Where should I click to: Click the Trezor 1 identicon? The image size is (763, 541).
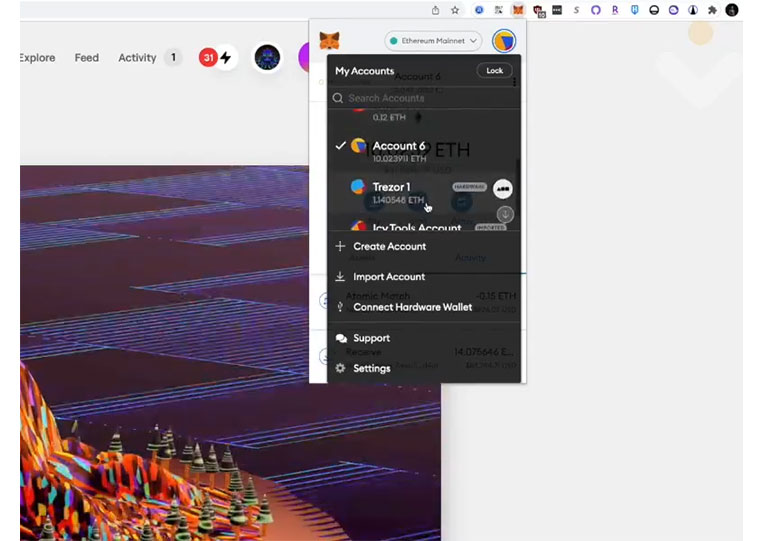click(358, 187)
